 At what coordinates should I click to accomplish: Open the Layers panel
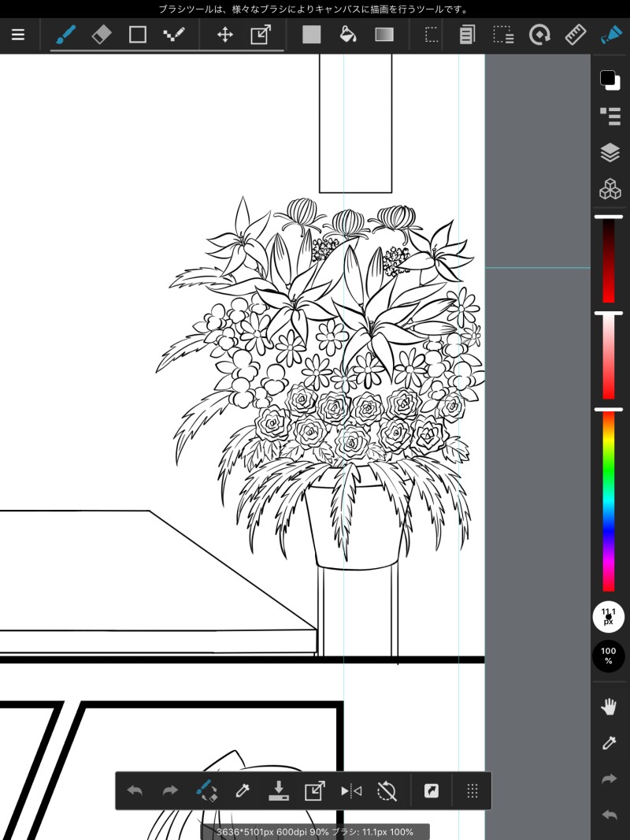click(x=610, y=153)
